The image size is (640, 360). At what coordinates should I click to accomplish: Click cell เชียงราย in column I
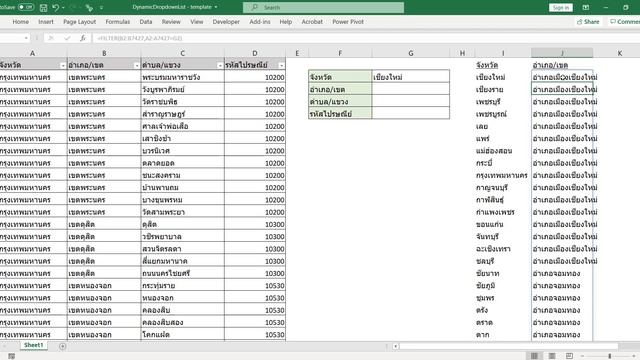[x=503, y=89]
